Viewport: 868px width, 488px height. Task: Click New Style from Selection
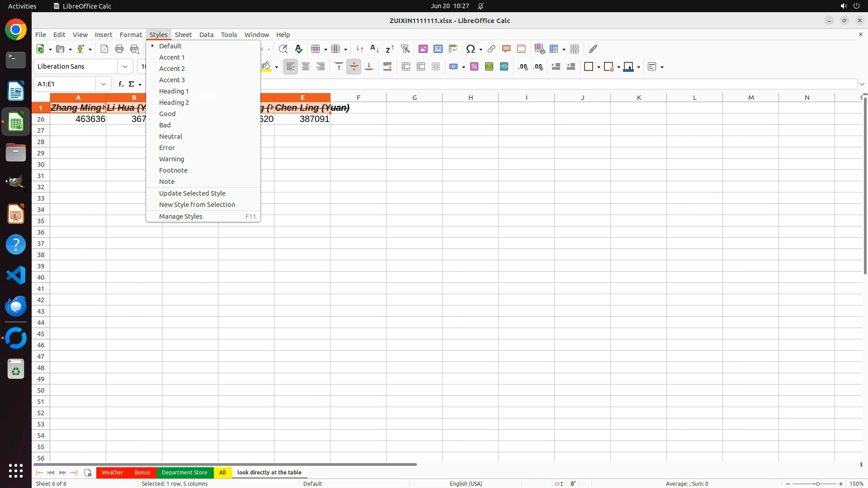[197, 205]
